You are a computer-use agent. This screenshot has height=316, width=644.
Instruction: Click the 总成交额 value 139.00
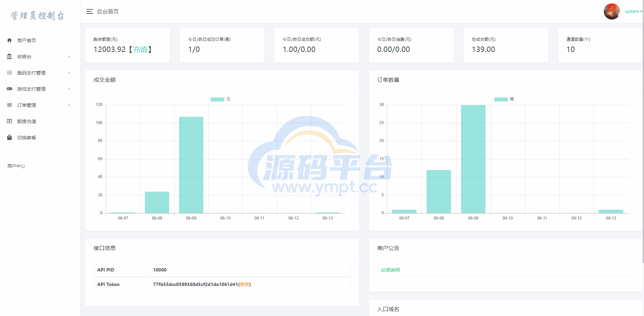483,50
